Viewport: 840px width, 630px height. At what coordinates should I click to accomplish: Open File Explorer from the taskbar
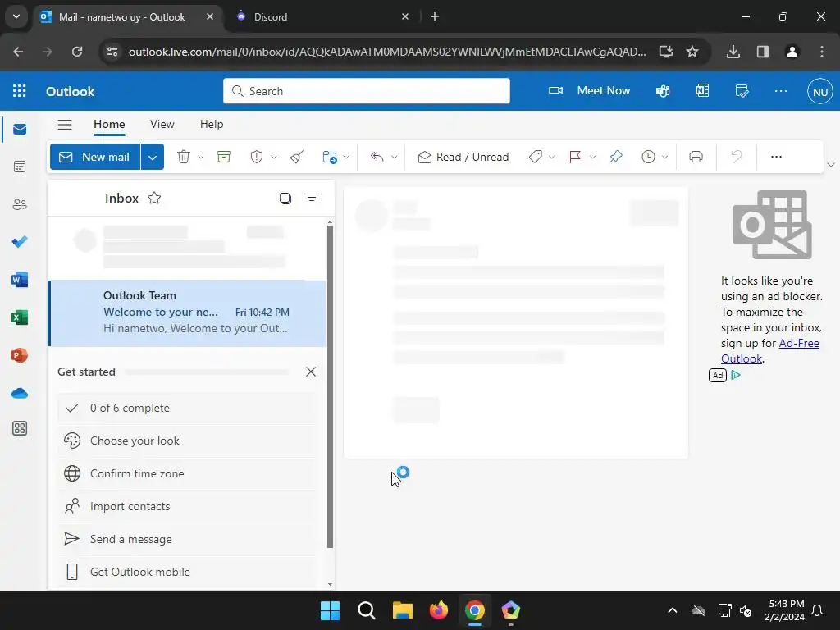402,610
